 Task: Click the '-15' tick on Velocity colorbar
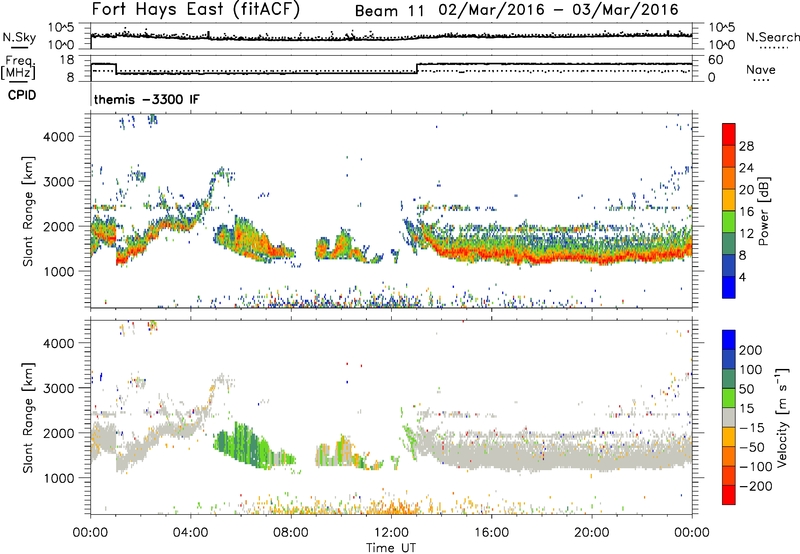tap(752, 428)
